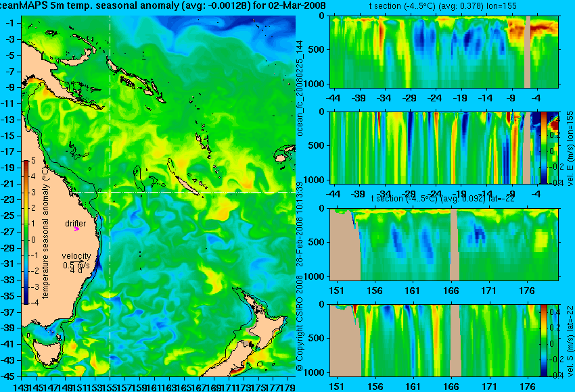Click the '-4' tick on temperature color bar
Viewport: 575px width, 392px height.
coord(34,303)
